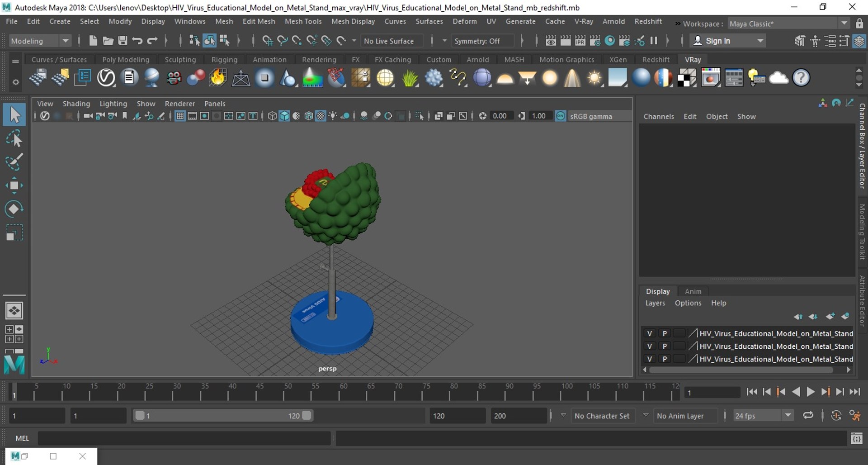Open the Workspace Maya Classic dropdown
The image size is (868, 465).
pos(788,24)
